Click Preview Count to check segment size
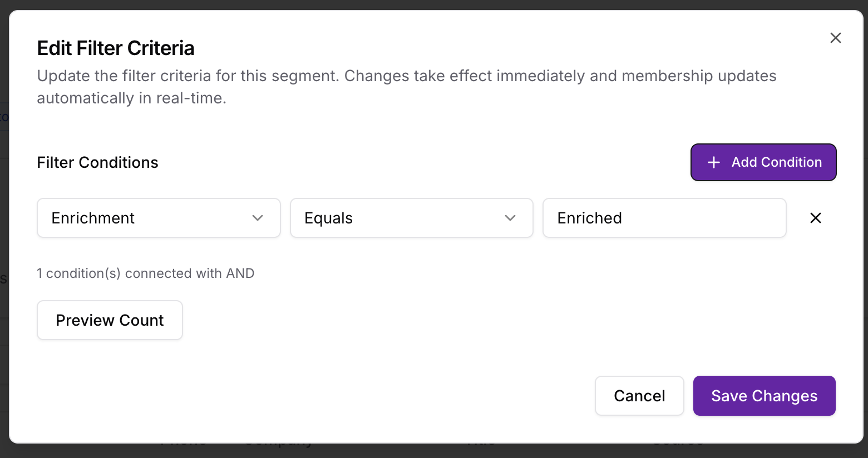The height and width of the screenshot is (458, 868). 109,320
